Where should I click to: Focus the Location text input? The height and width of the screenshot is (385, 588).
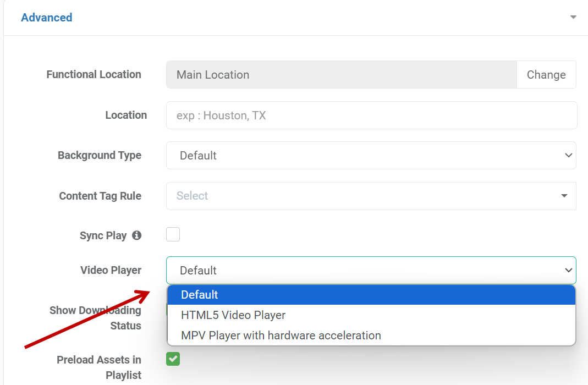click(371, 116)
